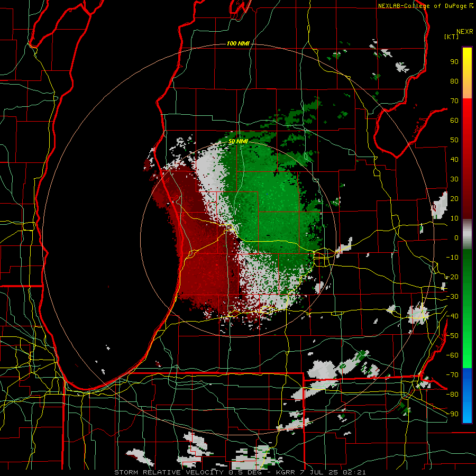Click the [KT] units label

(x=451, y=36)
